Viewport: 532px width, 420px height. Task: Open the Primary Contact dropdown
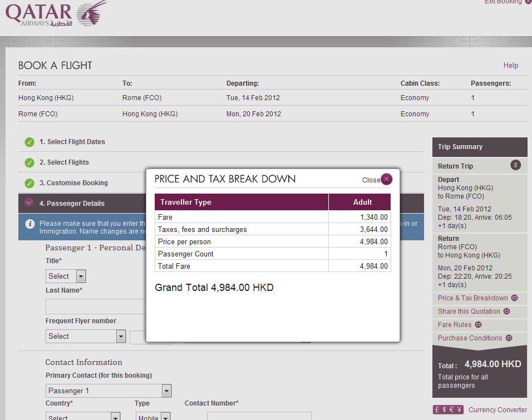109,391
